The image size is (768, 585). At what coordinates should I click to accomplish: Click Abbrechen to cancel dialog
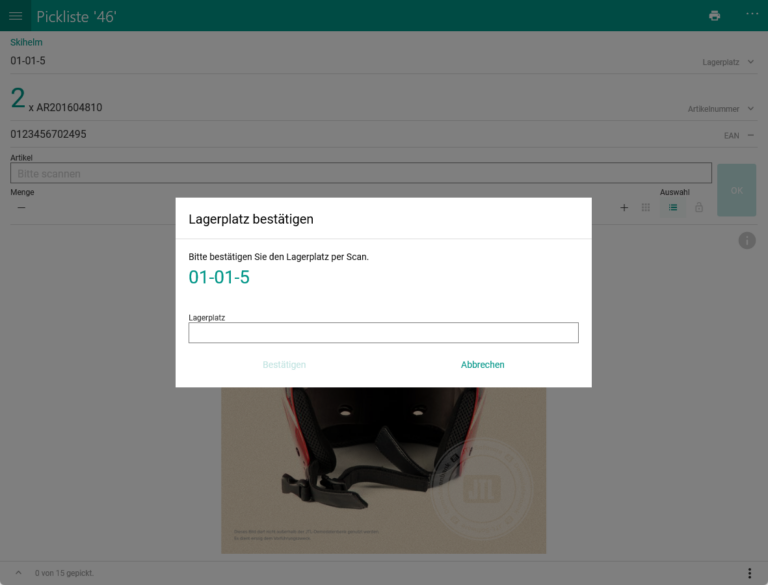coord(482,365)
